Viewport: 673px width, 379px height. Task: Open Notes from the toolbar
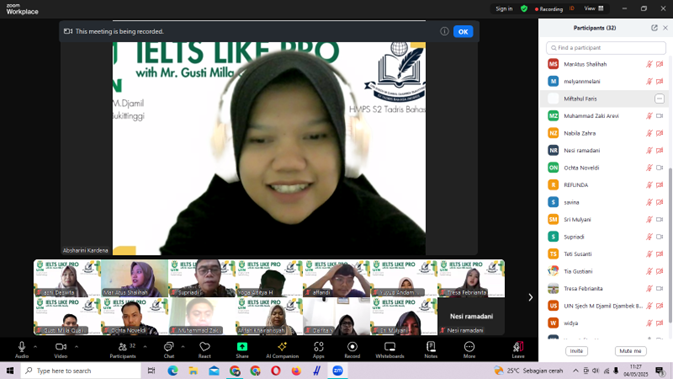[431, 349]
